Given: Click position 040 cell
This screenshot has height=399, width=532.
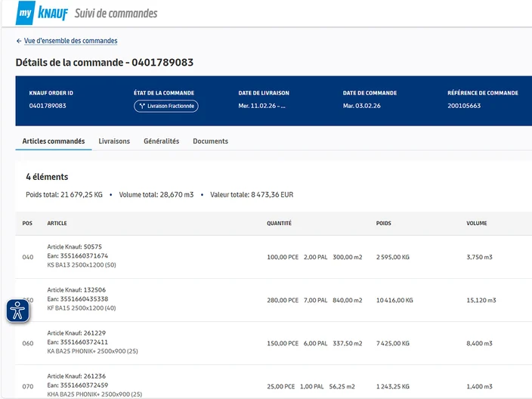Looking at the screenshot, I should pyautogui.click(x=28, y=257).
